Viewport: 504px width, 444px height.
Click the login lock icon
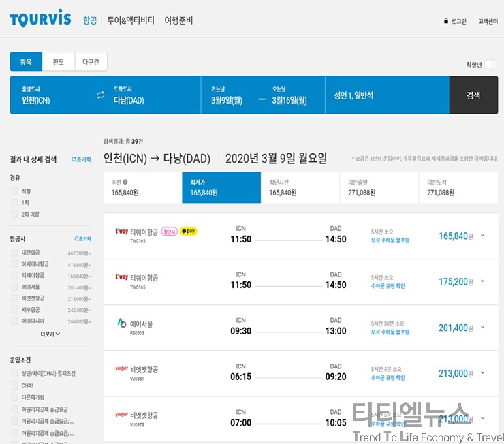coord(446,21)
